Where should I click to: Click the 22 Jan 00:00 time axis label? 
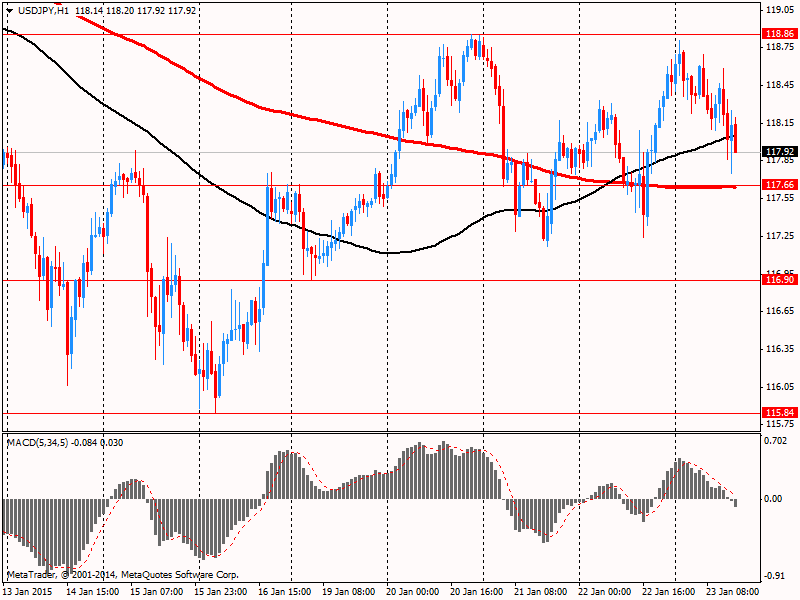(605, 592)
